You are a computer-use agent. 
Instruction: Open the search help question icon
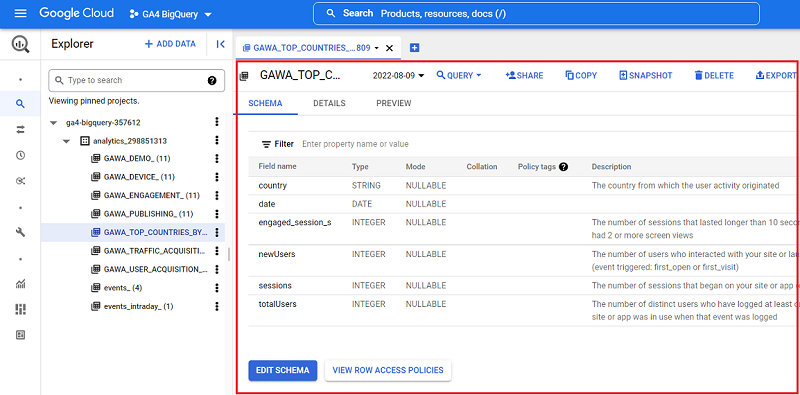pos(212,80)
